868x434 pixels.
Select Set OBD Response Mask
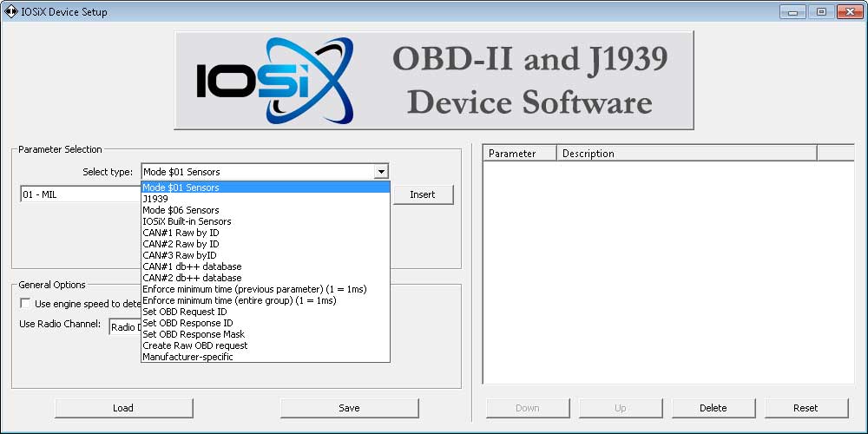[266, 334]
